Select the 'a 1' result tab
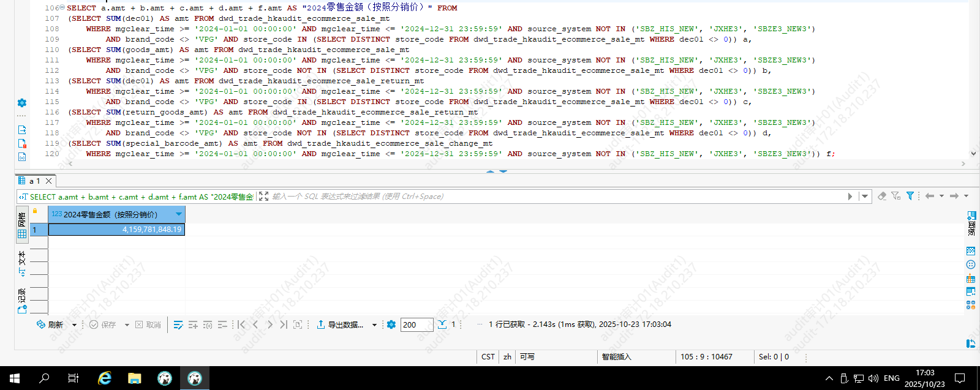The image size is (980, 390). (31, 181)
